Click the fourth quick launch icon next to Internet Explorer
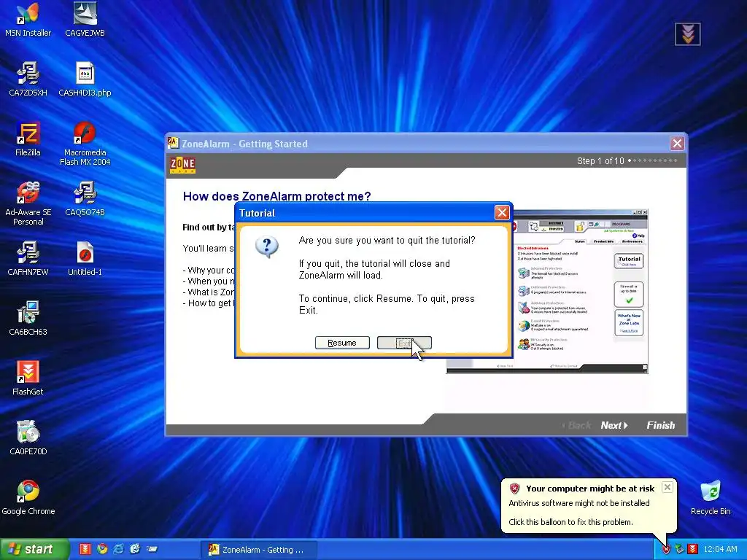The height and width of the screenshot is (560, 747). coord(135,549)
